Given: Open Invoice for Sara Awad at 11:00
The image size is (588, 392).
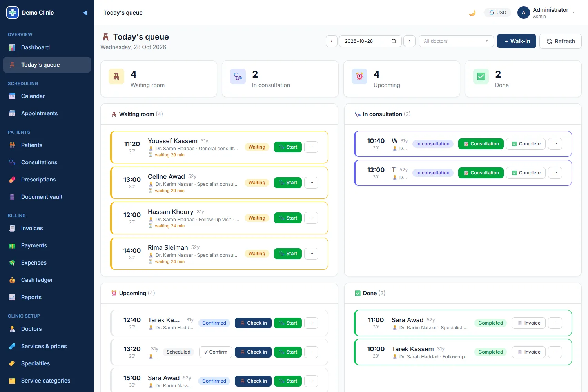Looking at the screenshot, I should pyautogui.click(x=528, y=323).
